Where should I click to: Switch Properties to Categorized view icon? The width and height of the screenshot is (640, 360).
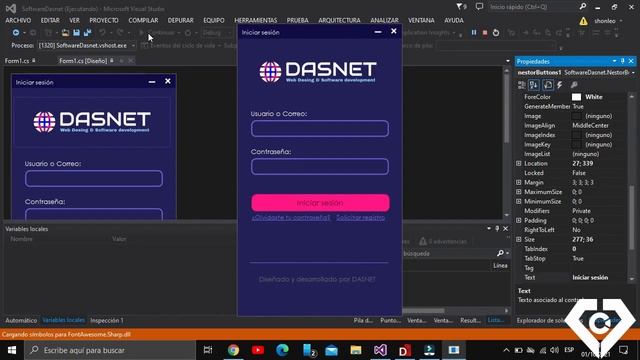522,85
